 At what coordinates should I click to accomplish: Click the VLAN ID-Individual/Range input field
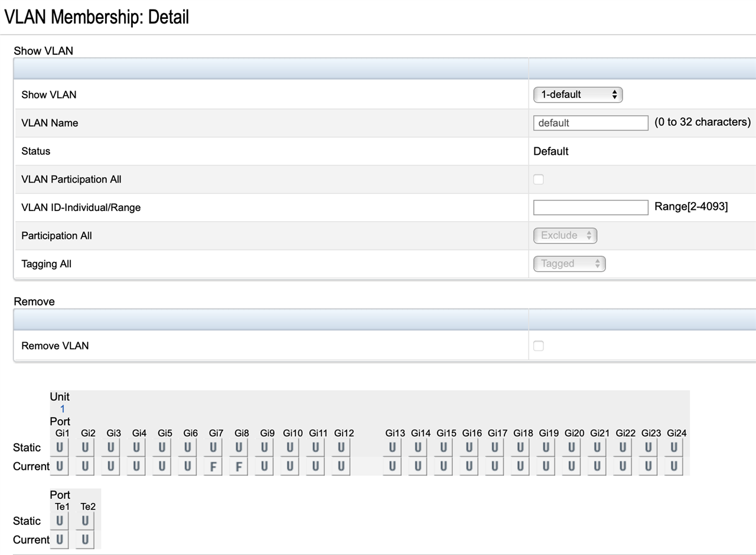click(591, 207)
